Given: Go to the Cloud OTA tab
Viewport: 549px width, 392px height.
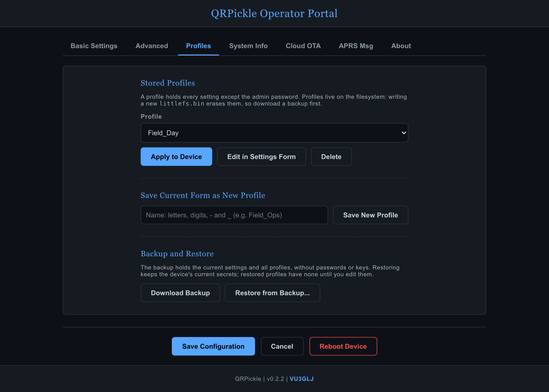Looking at the screenshot, I should pos(303,46).
